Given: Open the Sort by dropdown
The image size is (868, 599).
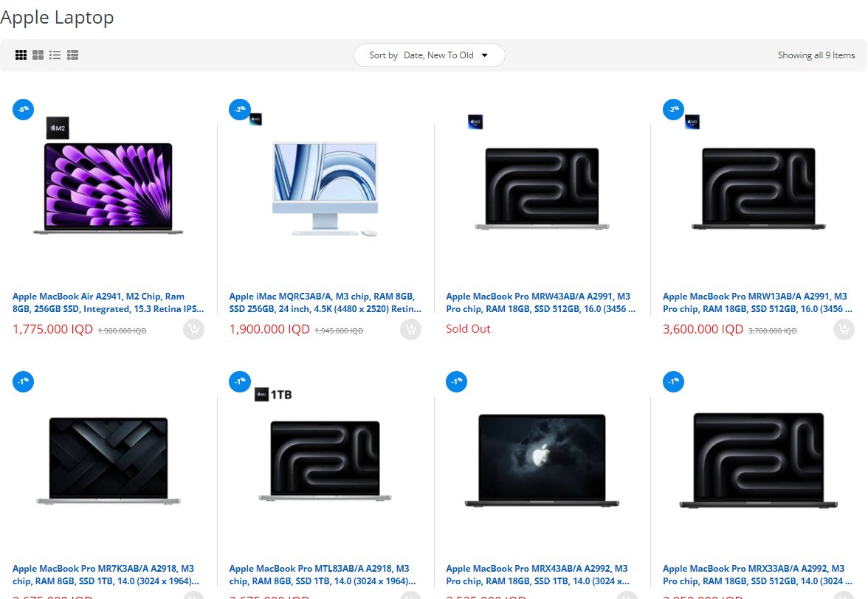Looking at the screenshot, I should 429,55.
